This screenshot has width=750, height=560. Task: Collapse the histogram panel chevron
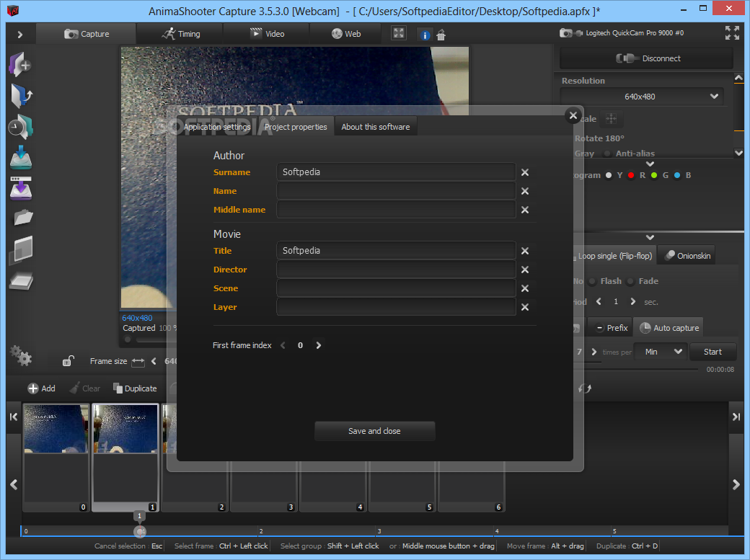[x=650, y=237]
